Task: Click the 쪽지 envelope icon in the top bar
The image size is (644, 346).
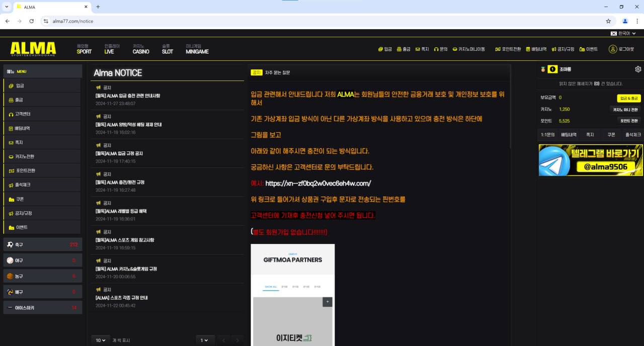Action: [418, 49]
